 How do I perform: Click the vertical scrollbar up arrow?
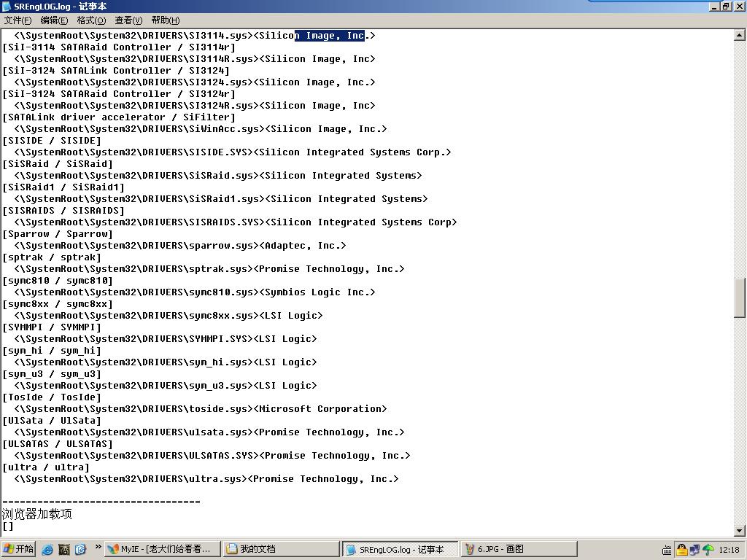coord(740,35)
